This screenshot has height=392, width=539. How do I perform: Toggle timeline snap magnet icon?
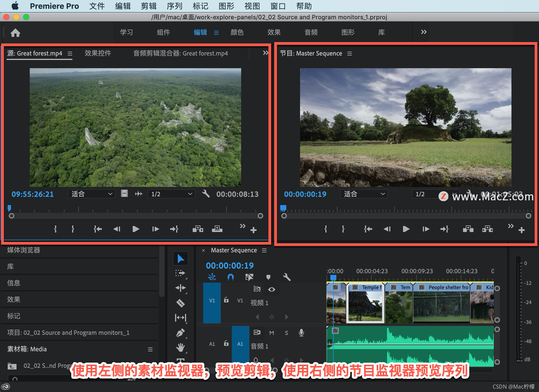coord(230,277)
